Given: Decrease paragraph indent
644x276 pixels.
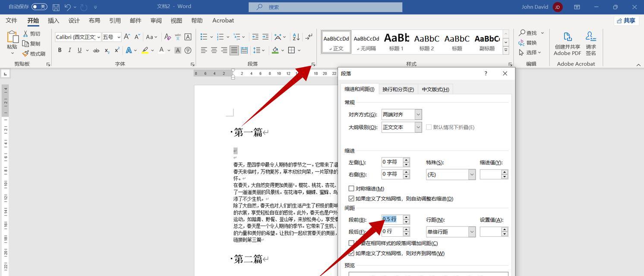Looking at the screenshot, I should (x=255, y=37).
